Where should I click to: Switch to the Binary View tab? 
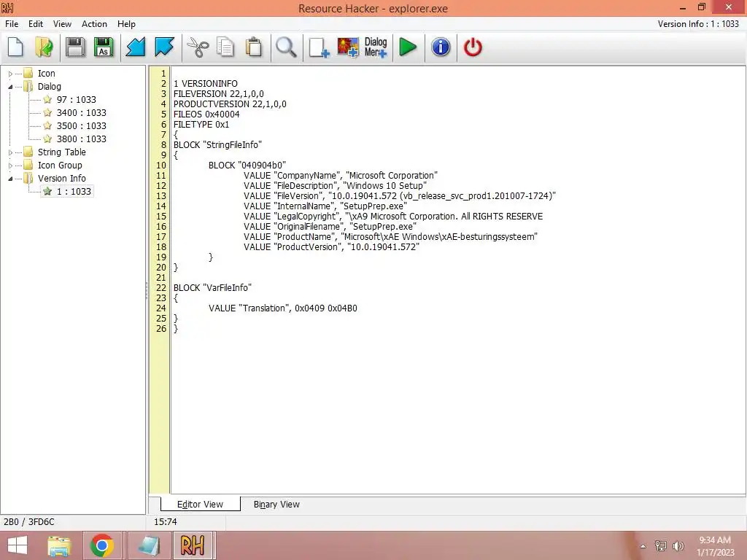tap(276, 504)
